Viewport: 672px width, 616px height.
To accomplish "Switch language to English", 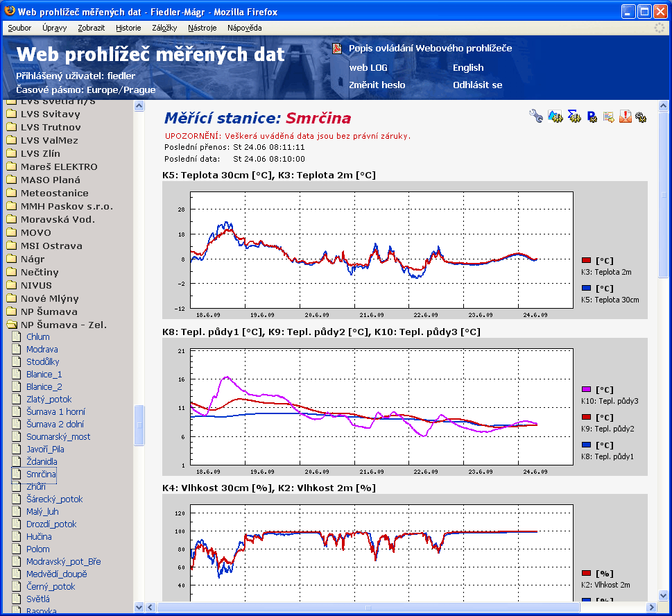I will (x=468, y=67).
